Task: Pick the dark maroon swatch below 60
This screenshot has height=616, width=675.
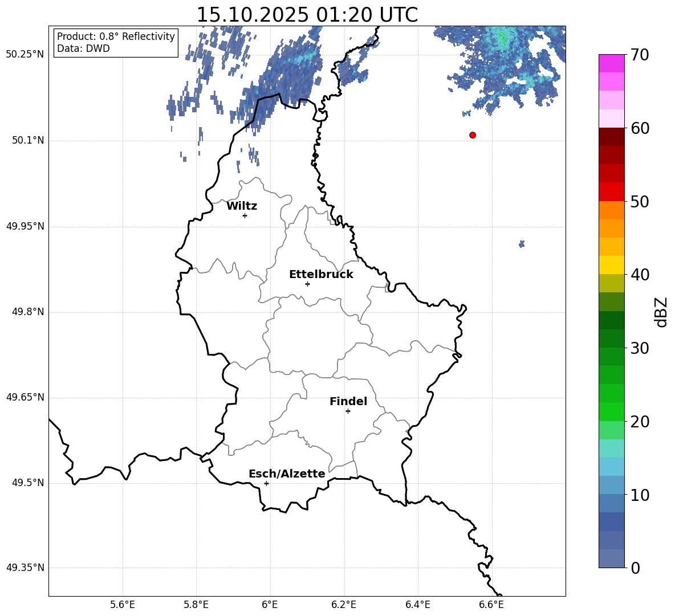Action: pyautogui.click(x=612, y=137)
